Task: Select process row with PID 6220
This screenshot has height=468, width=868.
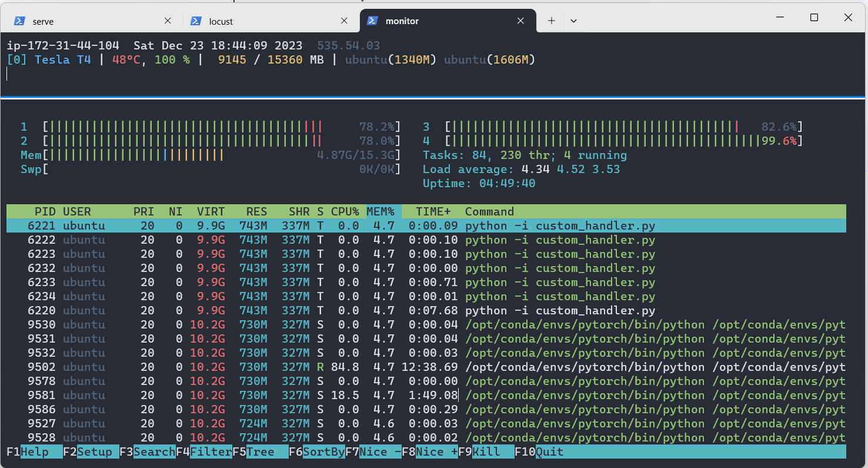Action: [426, 310]
